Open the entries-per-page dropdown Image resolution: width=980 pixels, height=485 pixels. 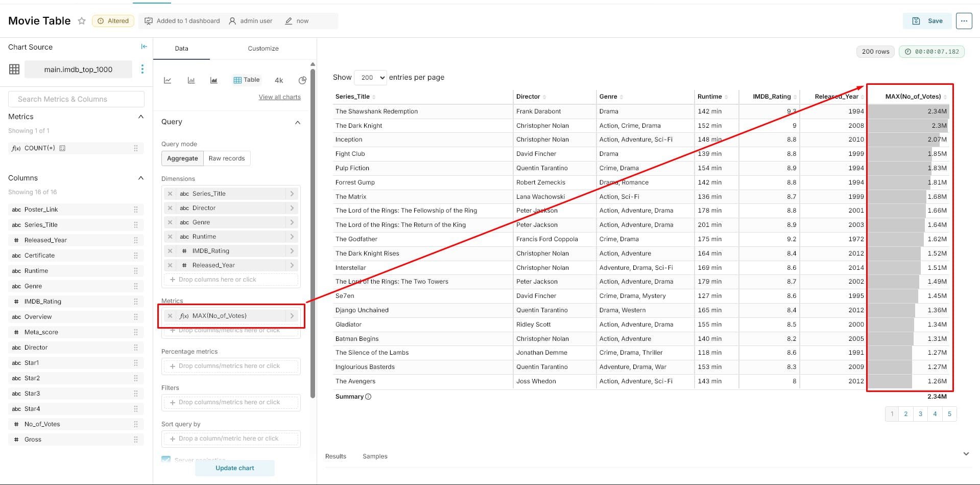371,77
